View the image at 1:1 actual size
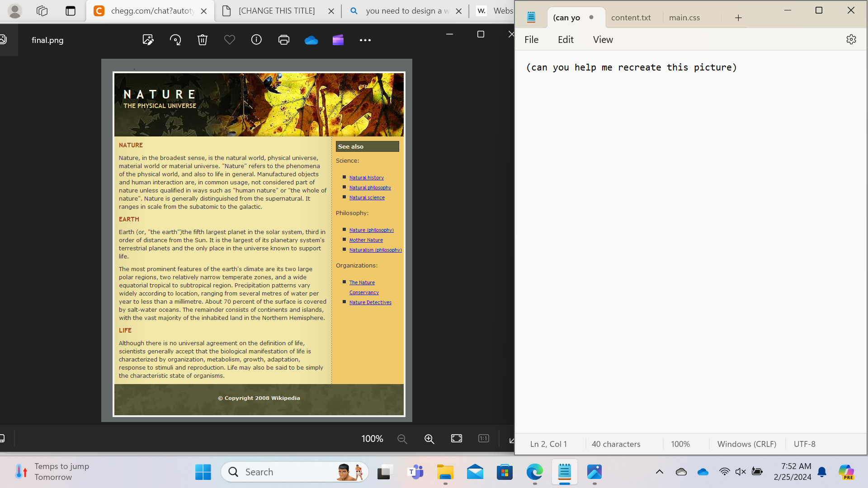Viewport: 868px width, 488px height. 483,438
